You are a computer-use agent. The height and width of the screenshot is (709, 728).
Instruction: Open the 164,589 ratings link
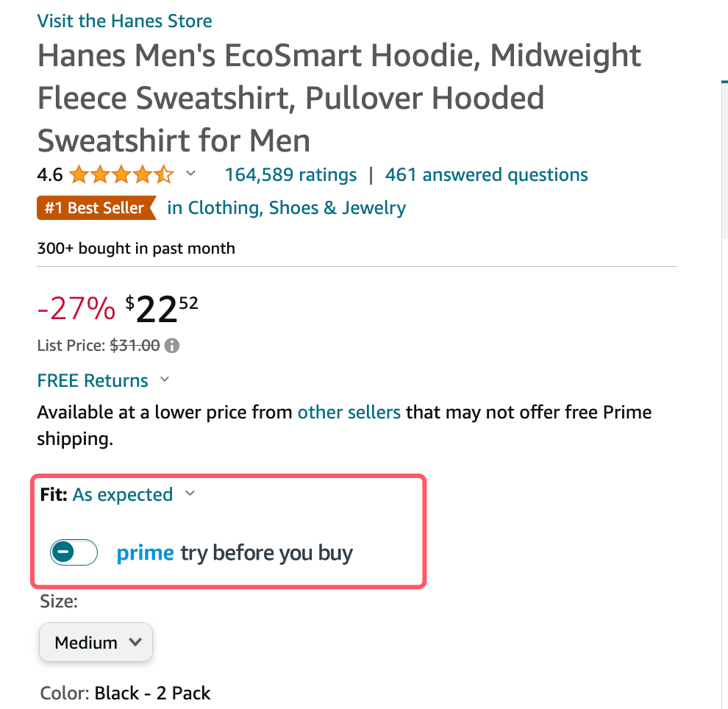click(290, 175)
